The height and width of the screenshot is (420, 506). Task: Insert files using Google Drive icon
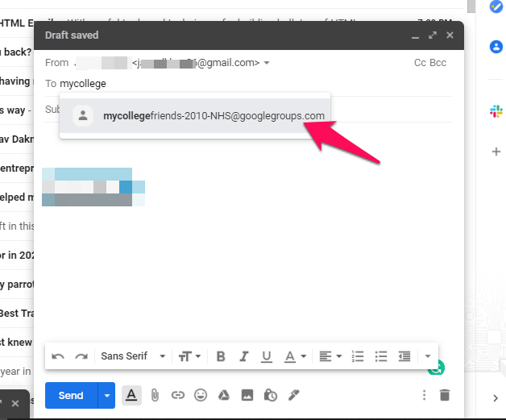point(224,395)
